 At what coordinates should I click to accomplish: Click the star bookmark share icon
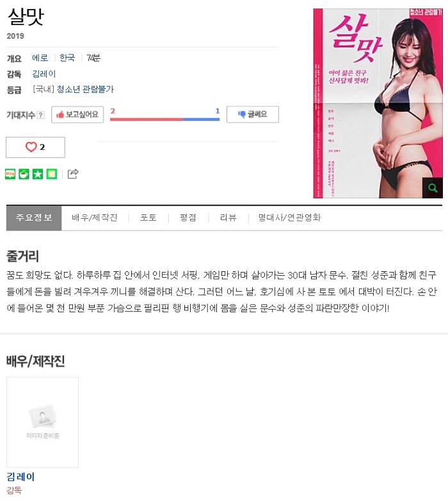[38, 174]
